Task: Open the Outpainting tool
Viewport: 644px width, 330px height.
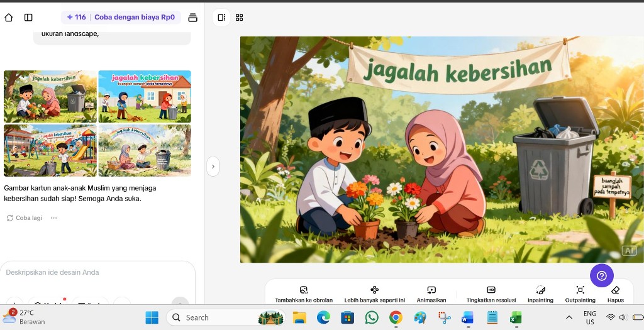Action: (580, 294)
